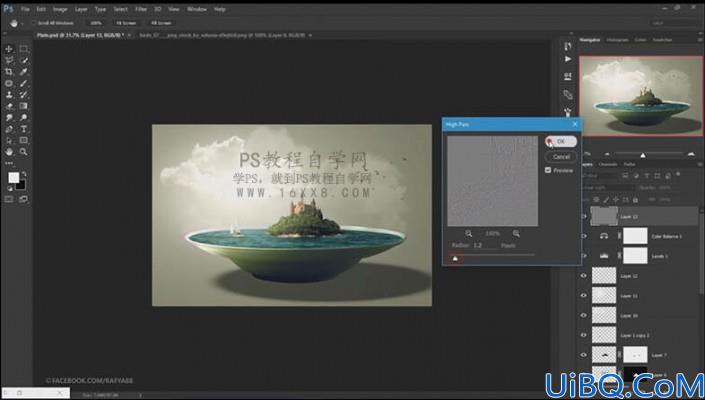Open Hand tool preset picker dropdown
The image size is (705, 400).
coord(22,23)
